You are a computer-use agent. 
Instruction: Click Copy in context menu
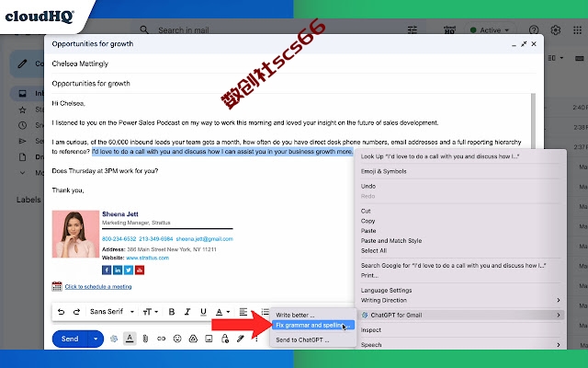pyautogui.click(x=367, y=221)
